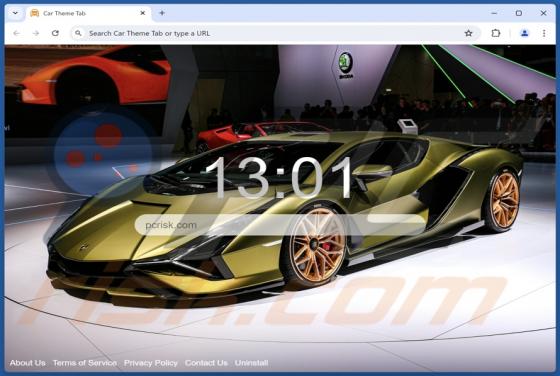Open the Chrome three-dot menu
Screen dimensions: 560x376
pos(544,33)
